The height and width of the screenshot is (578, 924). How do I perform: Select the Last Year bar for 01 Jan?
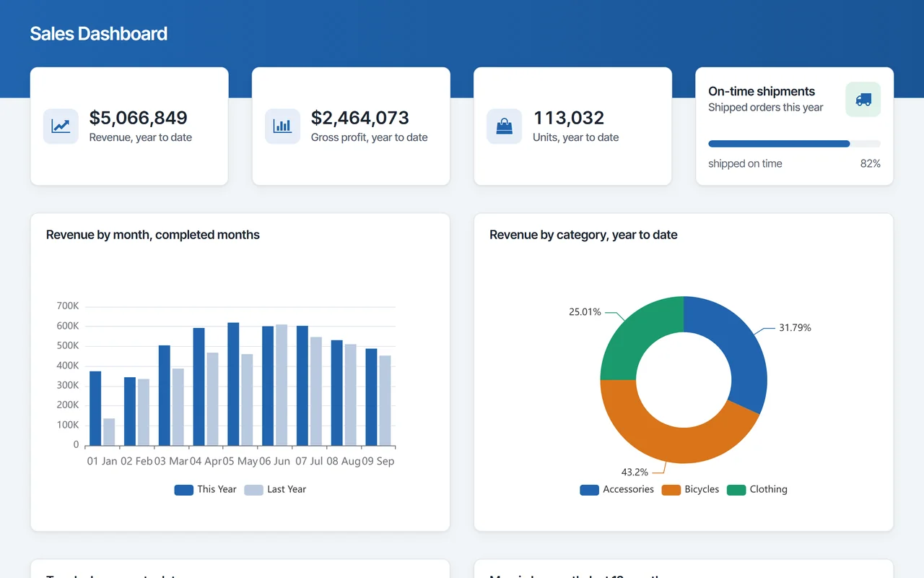tap(109, 432)
